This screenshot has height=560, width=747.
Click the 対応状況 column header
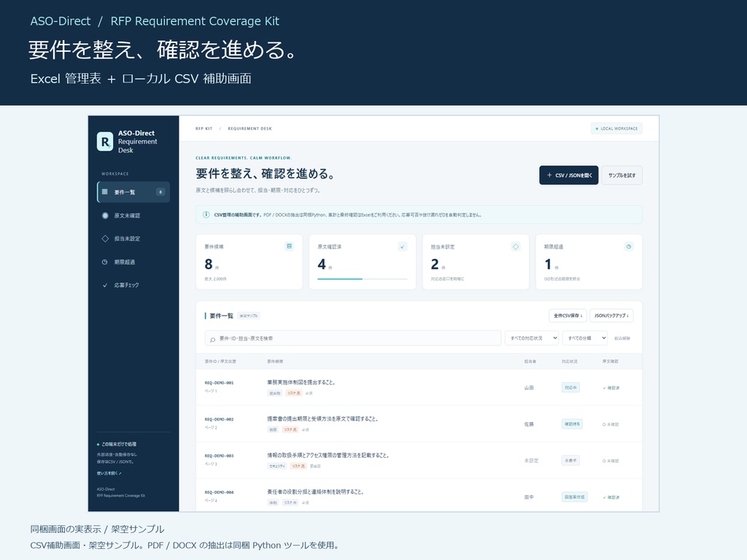[570, 362]
